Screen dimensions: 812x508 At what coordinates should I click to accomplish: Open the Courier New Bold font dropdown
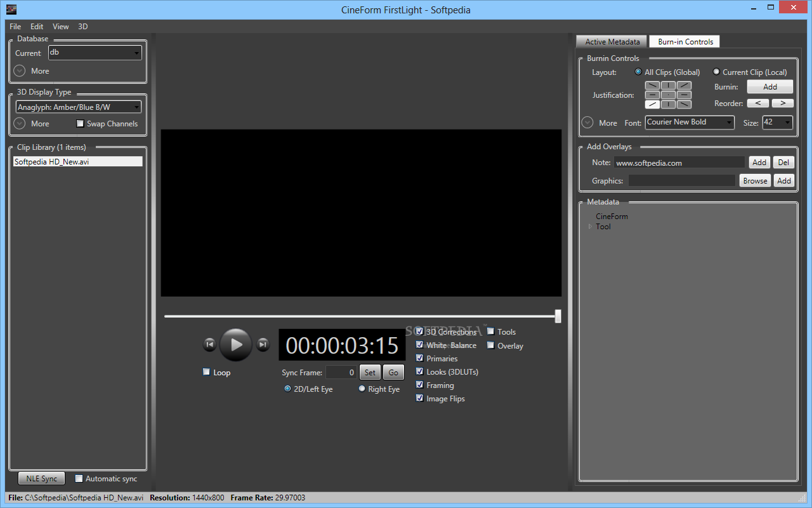tap(690, 122)
